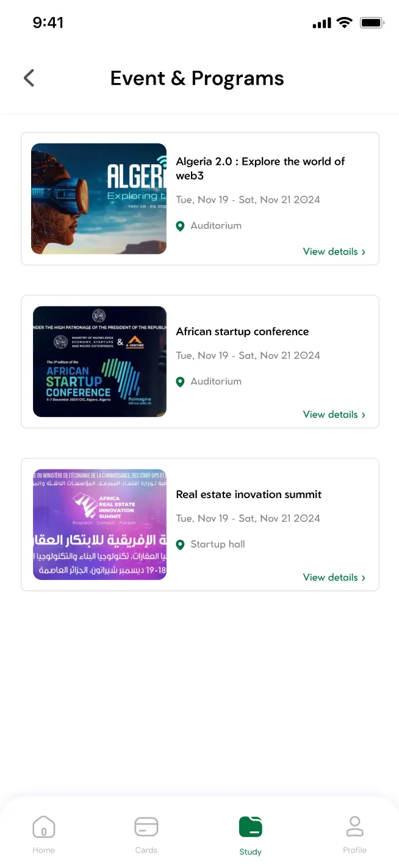This screenshot has height=868, width=399.
Task: Open the African startup conference title
Action: point(242,331)
